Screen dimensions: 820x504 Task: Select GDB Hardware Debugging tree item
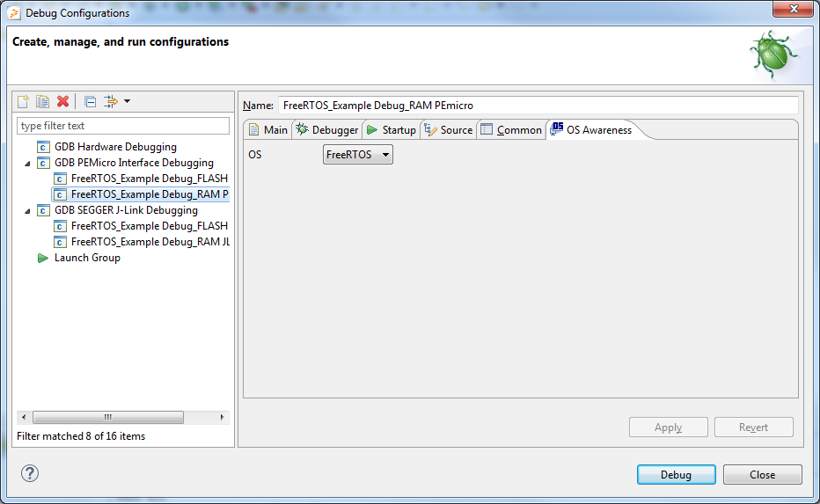coord(115,147)
